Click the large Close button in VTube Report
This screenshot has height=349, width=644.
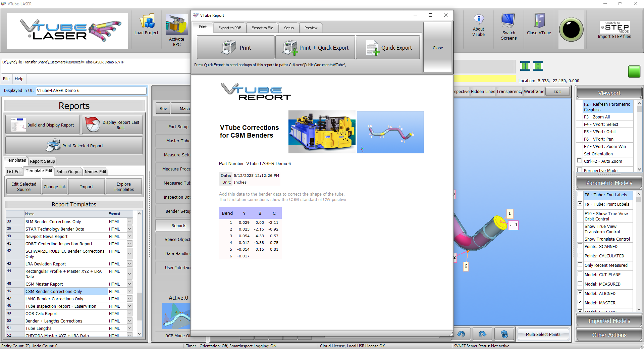point(438,48)
